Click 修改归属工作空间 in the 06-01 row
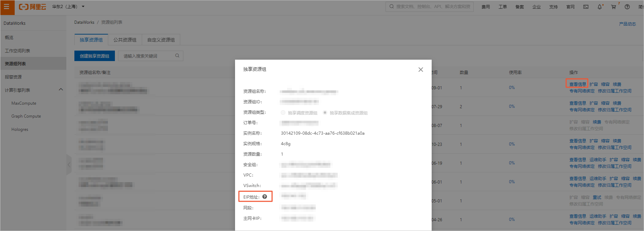644x231 pixels. pyautogui.click(x=615, y=185)
